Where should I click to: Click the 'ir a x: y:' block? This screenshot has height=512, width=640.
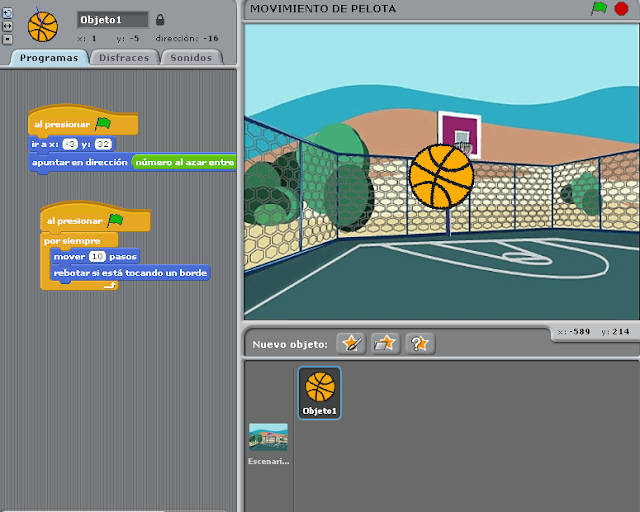click(72, 144)
